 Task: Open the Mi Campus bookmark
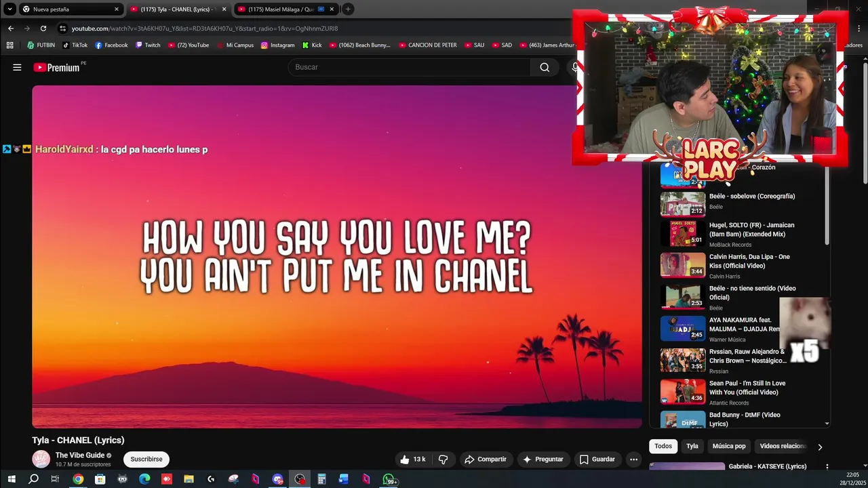235,45
